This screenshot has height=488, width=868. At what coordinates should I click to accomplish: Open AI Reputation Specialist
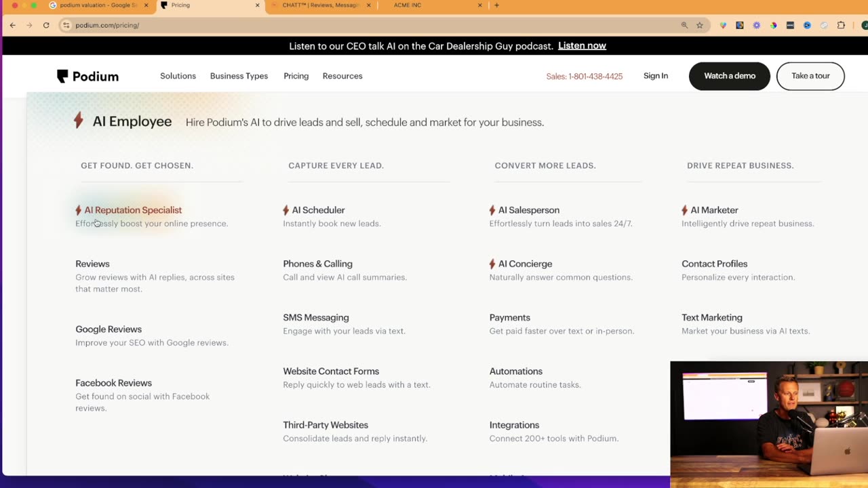click(133, 210)
